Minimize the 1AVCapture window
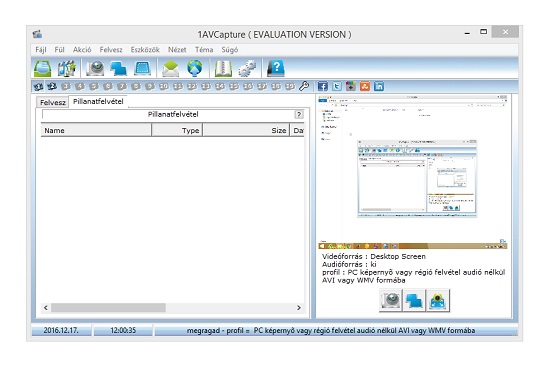 [x=467, y=33]
